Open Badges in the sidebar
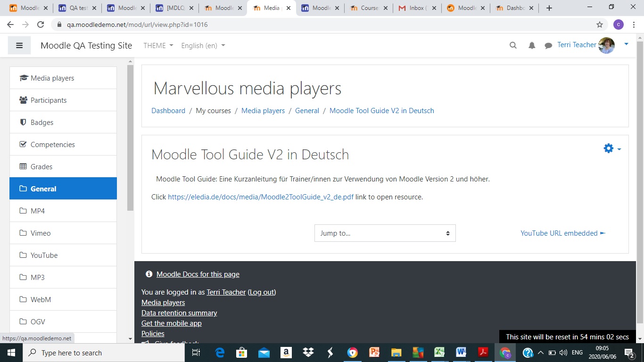This screenshot has height=362, width=644. pyautogui.click(x=63, y=122)
